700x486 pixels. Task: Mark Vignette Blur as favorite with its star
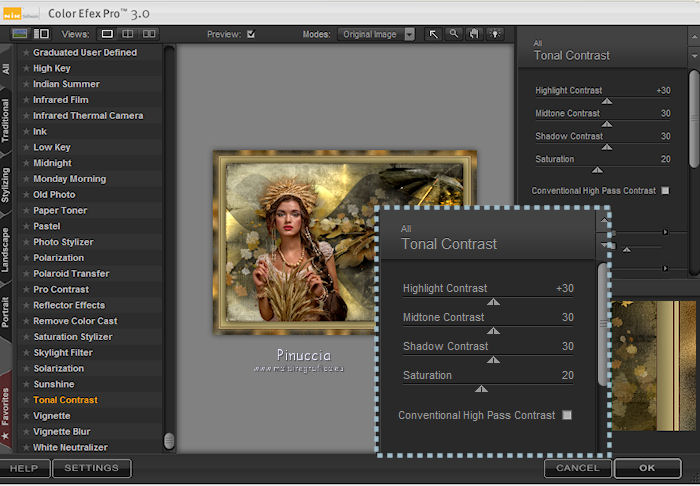tap(26, 432)
